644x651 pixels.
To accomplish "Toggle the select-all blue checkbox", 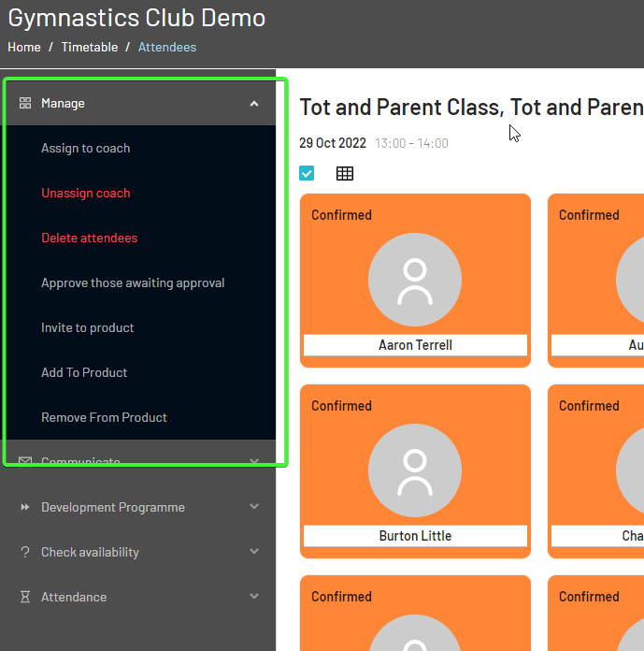I will [307, 173].
